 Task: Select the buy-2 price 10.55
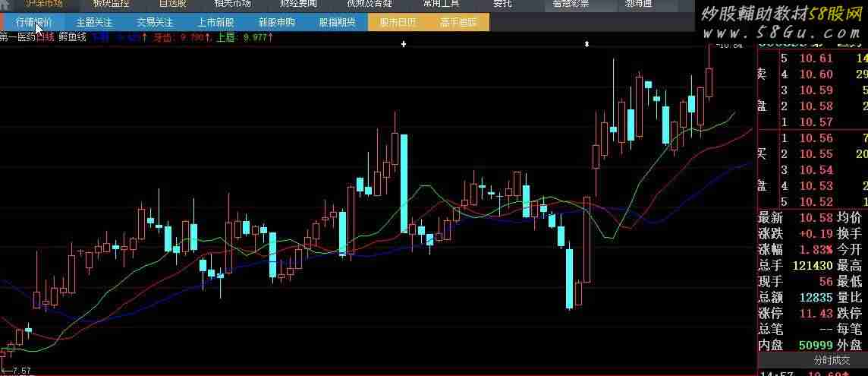point(816,153)
